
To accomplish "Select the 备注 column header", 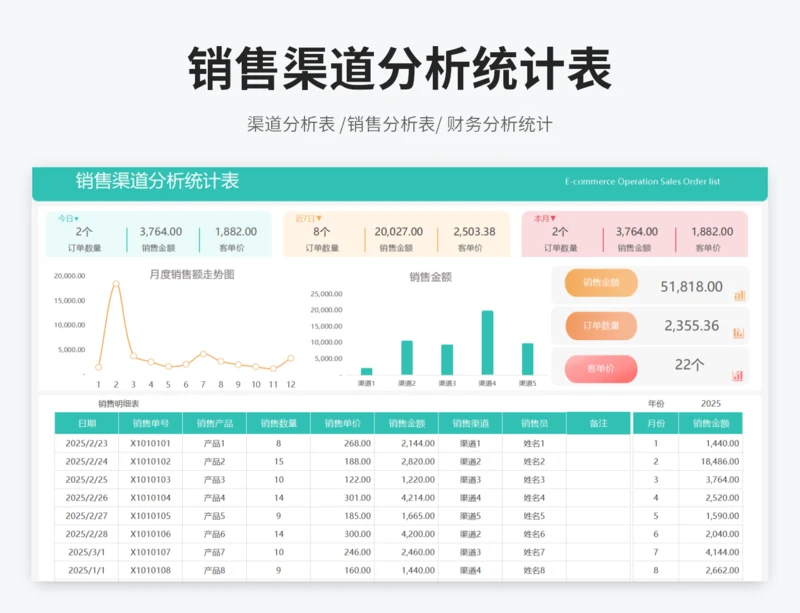I will click(598, 423).
